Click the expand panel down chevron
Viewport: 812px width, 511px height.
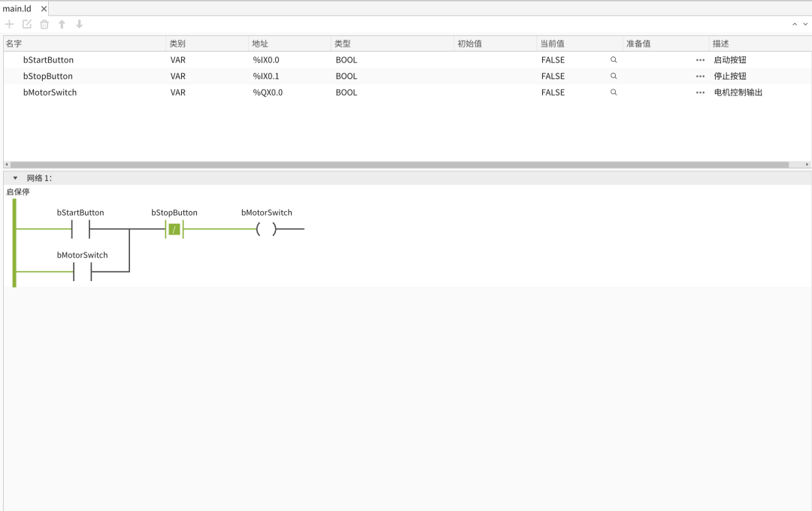(805, 24)
